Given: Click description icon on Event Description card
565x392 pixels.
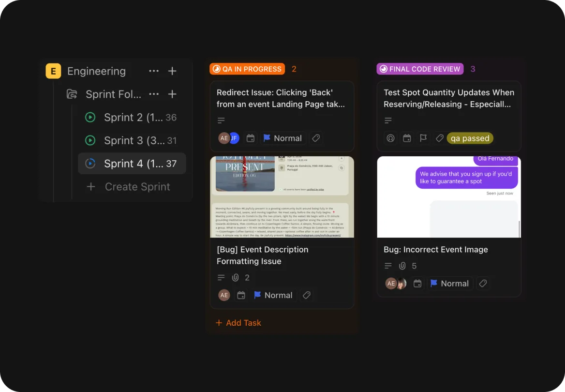Looking at the screenshot, I should [x=221, y=277].
